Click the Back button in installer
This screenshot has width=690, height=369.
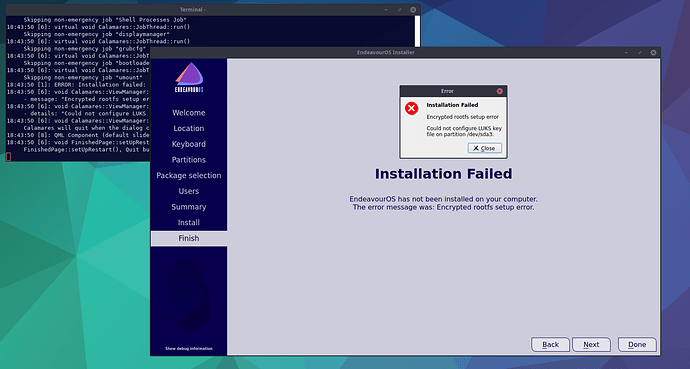click(550, 344)
